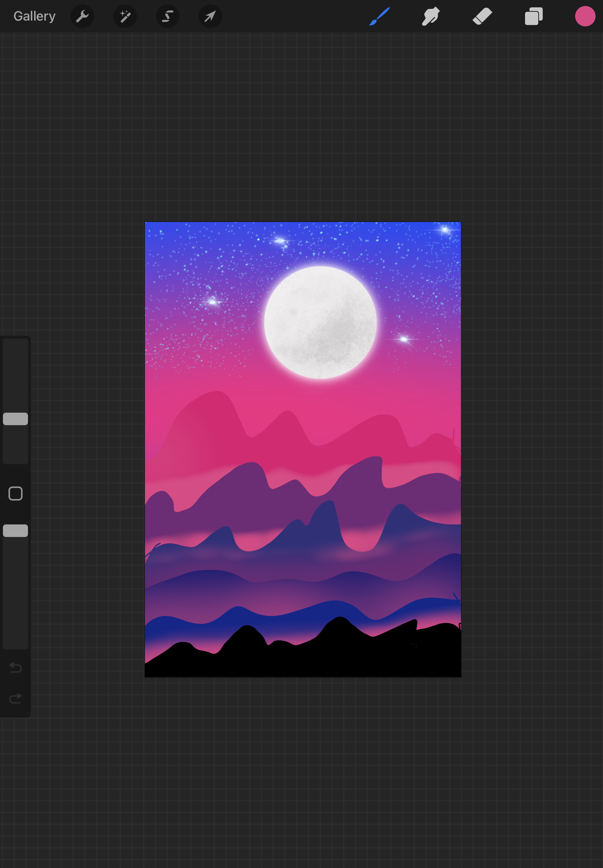This screenshot has width=603, height=868.
Task: Open the pink active color swatch
Action: [x=585, y=16]
